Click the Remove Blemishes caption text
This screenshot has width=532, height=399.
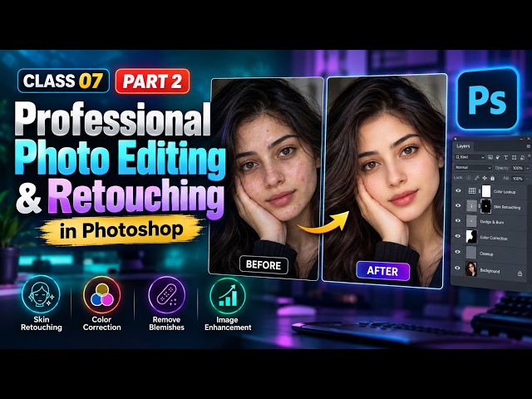(x=166, y=323)
